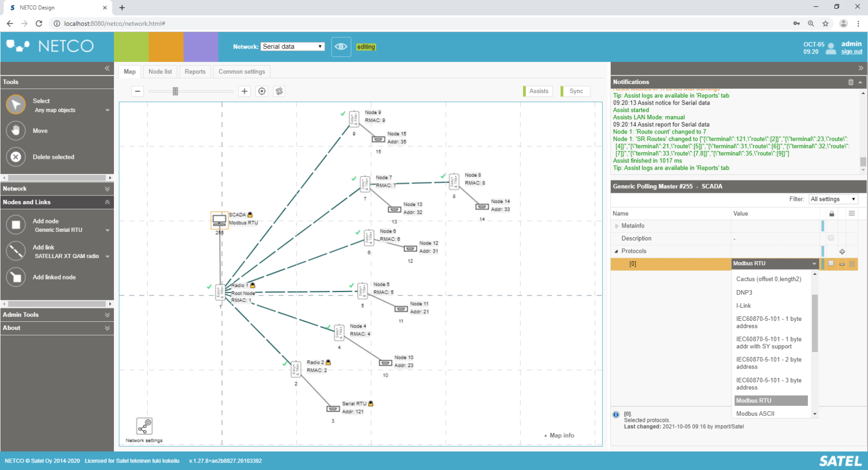Tick the Protocols [0] row checkbox
This screenshot has width=868, height=470.
click(831, 263)
